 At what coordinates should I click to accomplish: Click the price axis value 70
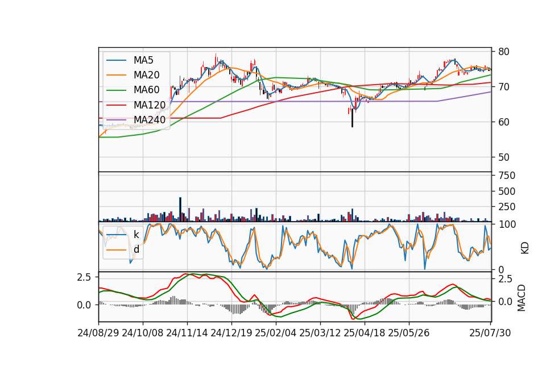pyautogui.click(x=504, y=87)
